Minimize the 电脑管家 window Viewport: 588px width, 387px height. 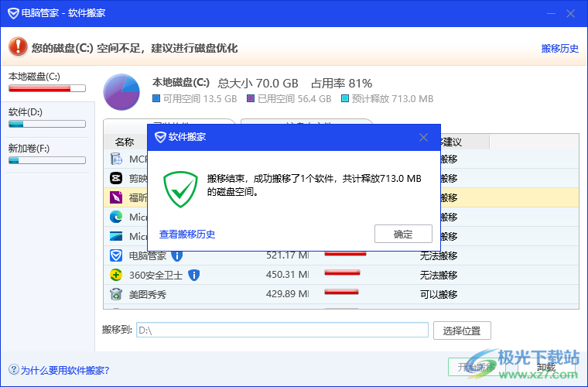551,13
